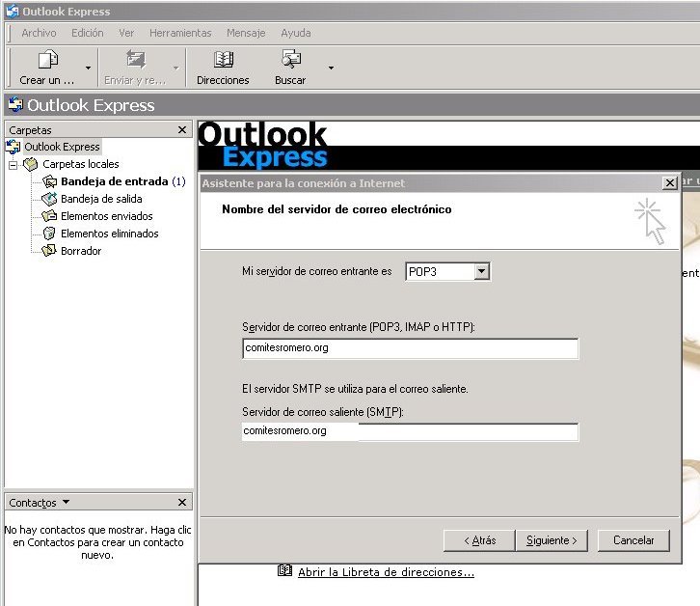Cancel the Internet connection wizard
Image resolution: width=700 pixels, height=606 pixels.
(x=633, y=540)
